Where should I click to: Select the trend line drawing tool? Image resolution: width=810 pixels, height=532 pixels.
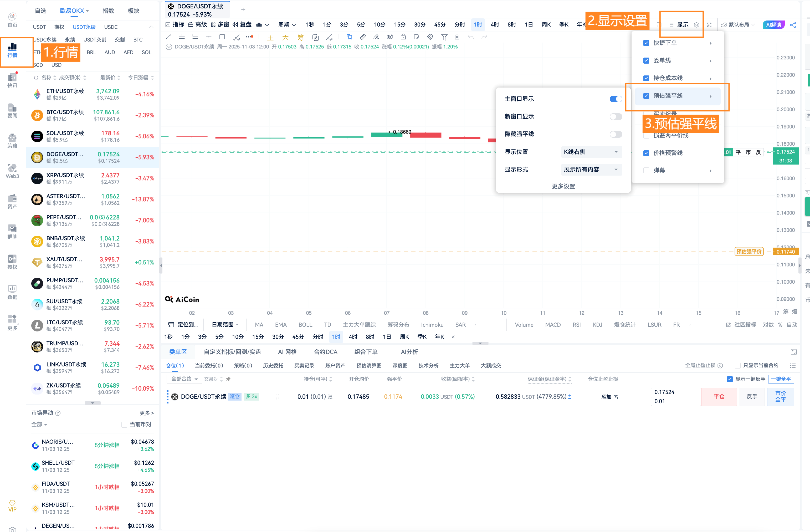point(168,37)
